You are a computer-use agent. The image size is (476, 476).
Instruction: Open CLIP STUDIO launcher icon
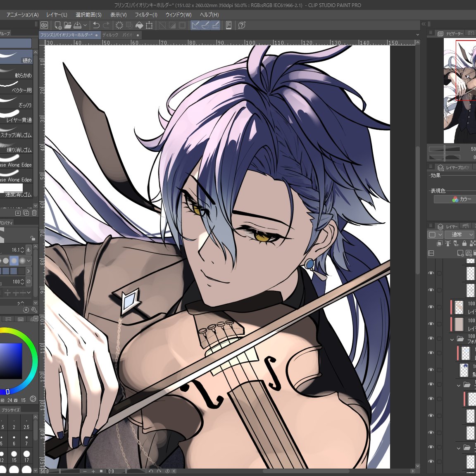[x=44, y=25]
